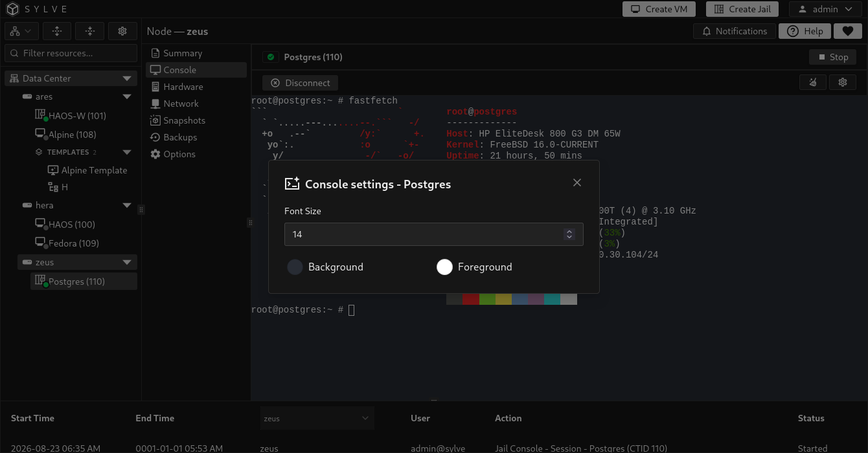This screenshot has height=453, width=868.
Task: Collapse the ares node arrow
Action: tap(127, 96)
